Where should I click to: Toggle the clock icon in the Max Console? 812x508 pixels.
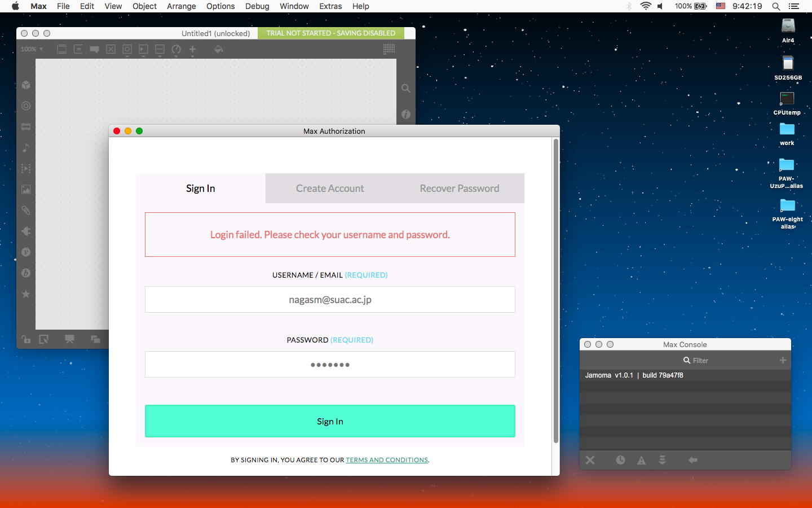tap(620, 460)
